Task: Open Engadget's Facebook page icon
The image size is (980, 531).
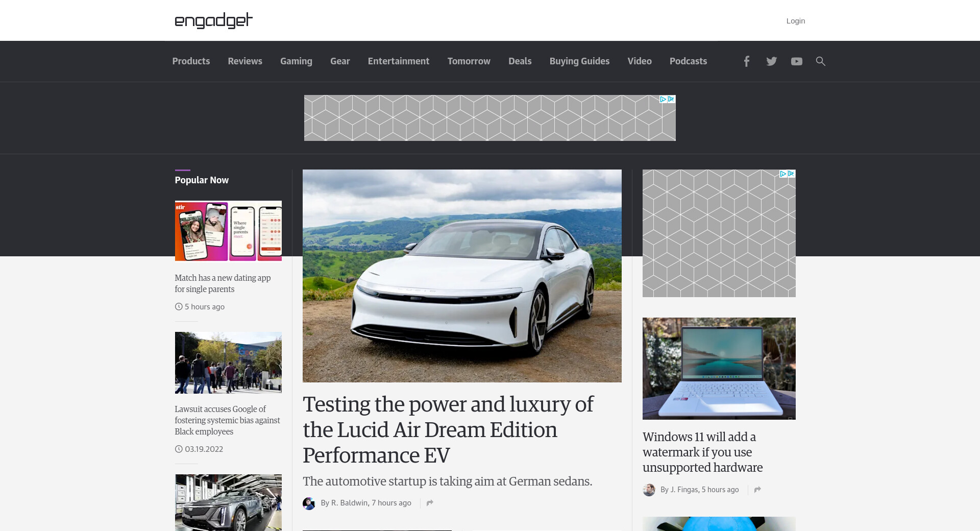Action: [746, 61]
